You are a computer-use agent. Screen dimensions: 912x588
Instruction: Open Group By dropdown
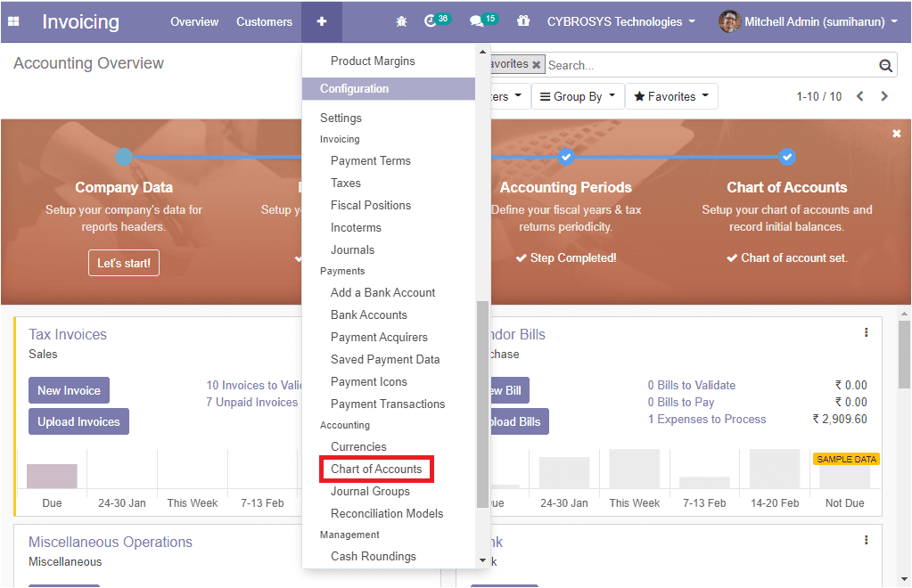(x=578, y=96)
